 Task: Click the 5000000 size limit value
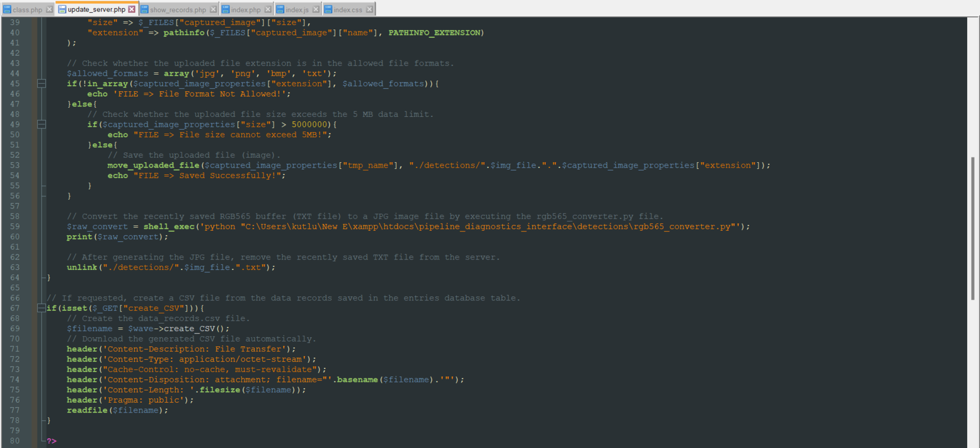(x=309, y=124)
